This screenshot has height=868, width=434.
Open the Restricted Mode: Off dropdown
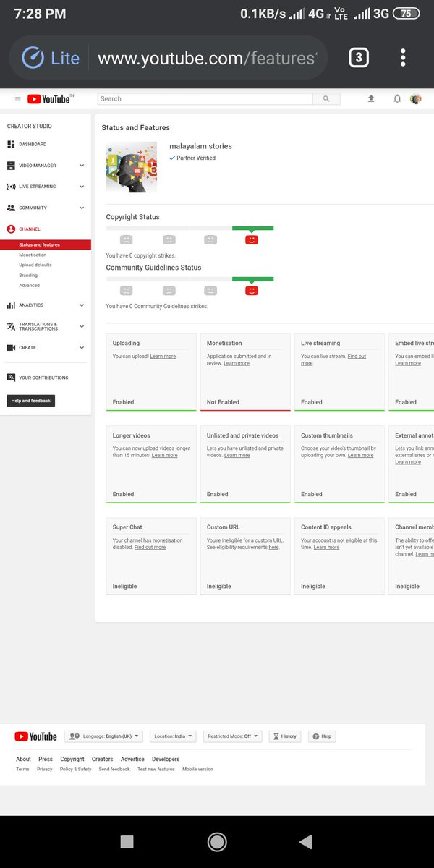point(232,736)
